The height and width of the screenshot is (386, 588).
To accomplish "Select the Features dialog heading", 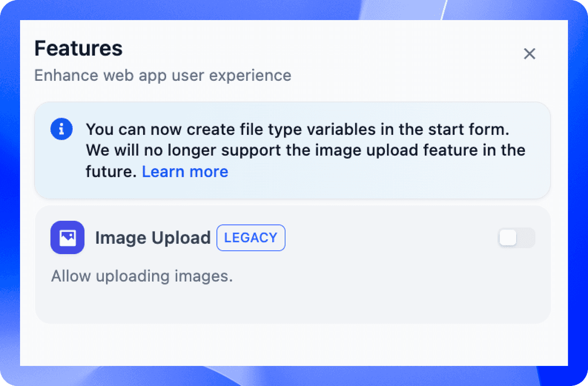I will pos(78,49).
